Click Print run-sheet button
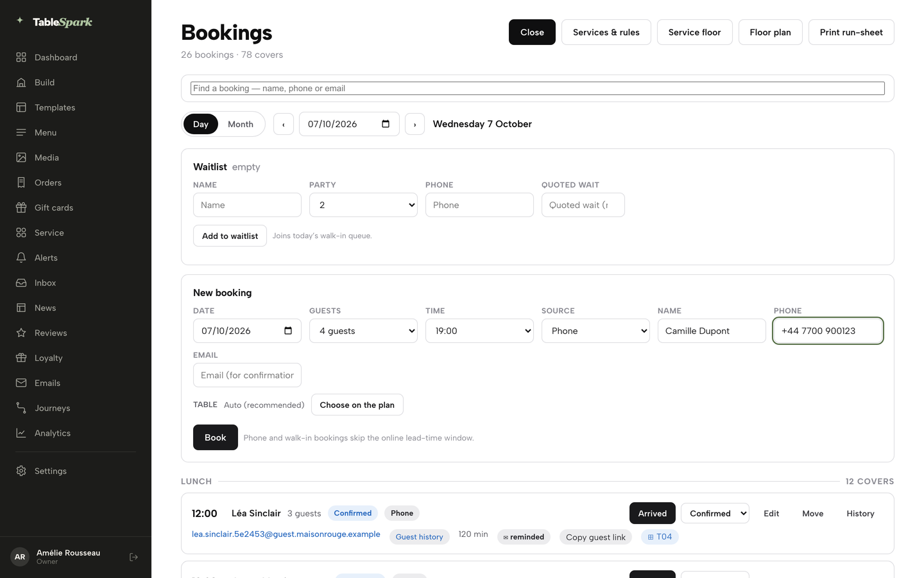This screenshot has width=924, height=578. click(851, 32)
